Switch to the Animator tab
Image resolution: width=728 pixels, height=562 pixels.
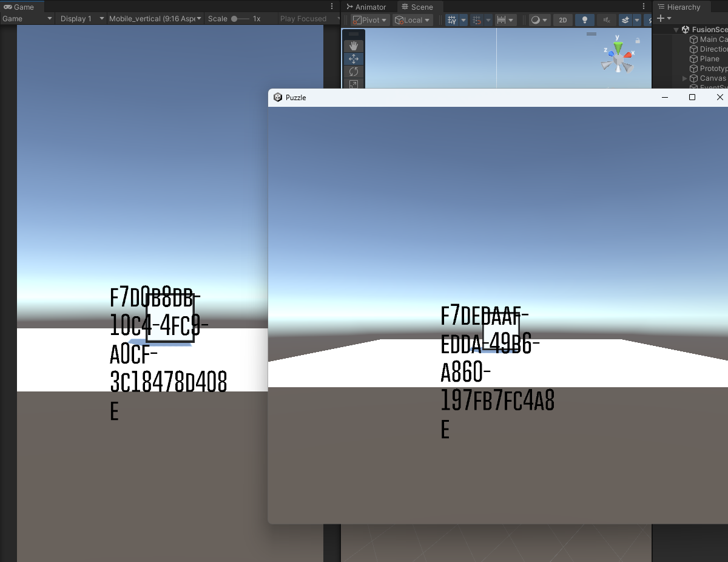tap(366, 7)
